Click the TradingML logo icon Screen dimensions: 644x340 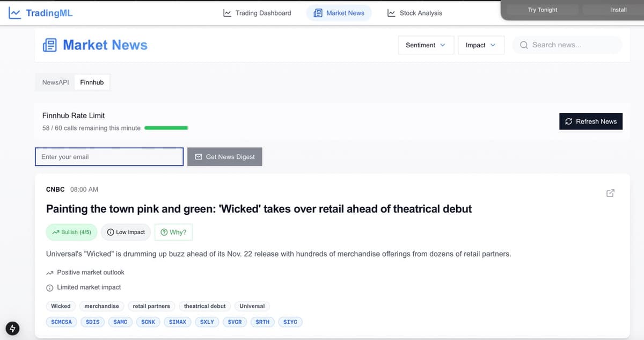click(15, 13)
